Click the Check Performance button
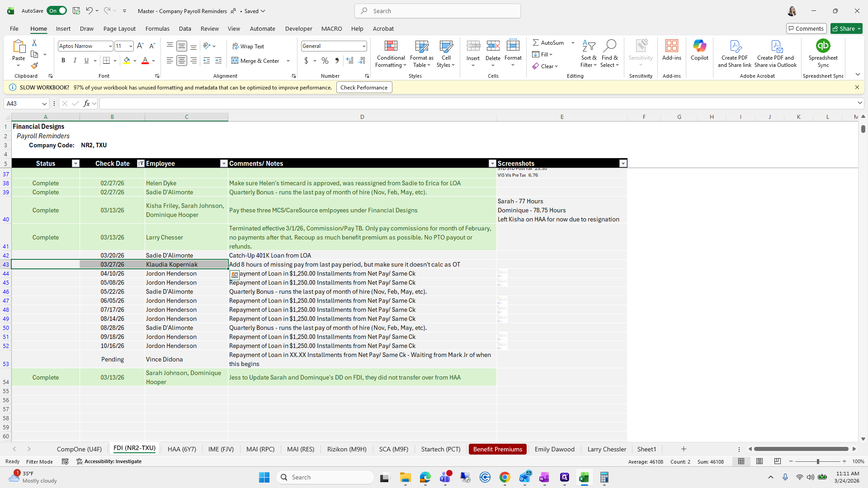 (x=364, y=88)
